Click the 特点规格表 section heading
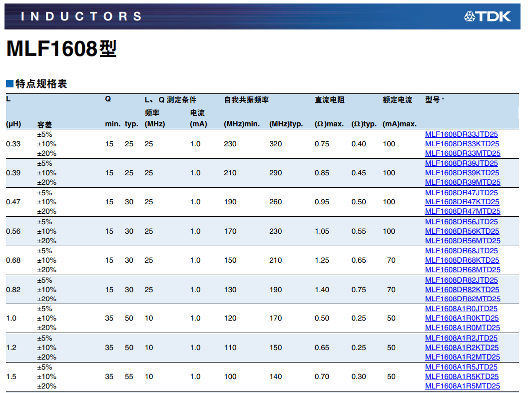Screen dimensions: 532x393 (41, 84)
